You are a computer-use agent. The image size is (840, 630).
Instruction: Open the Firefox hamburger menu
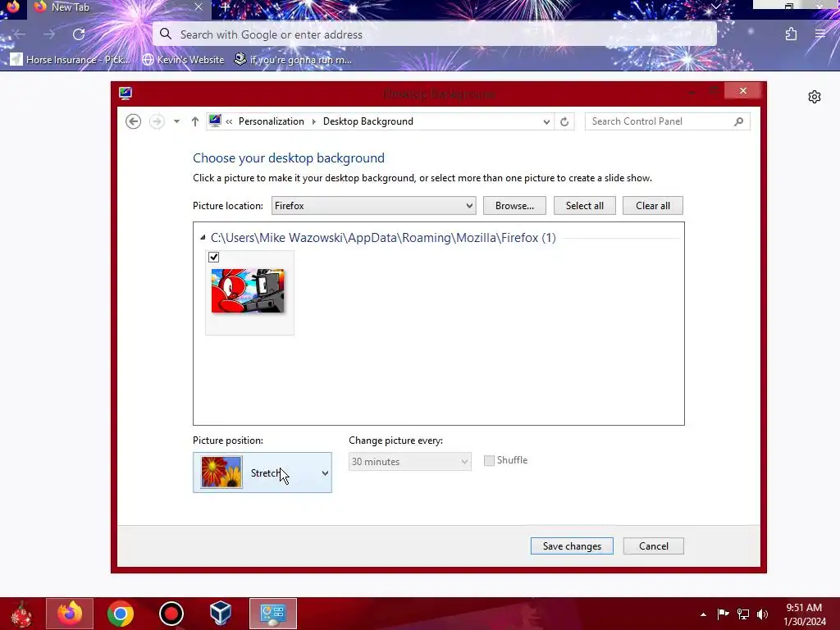[820, 34]
